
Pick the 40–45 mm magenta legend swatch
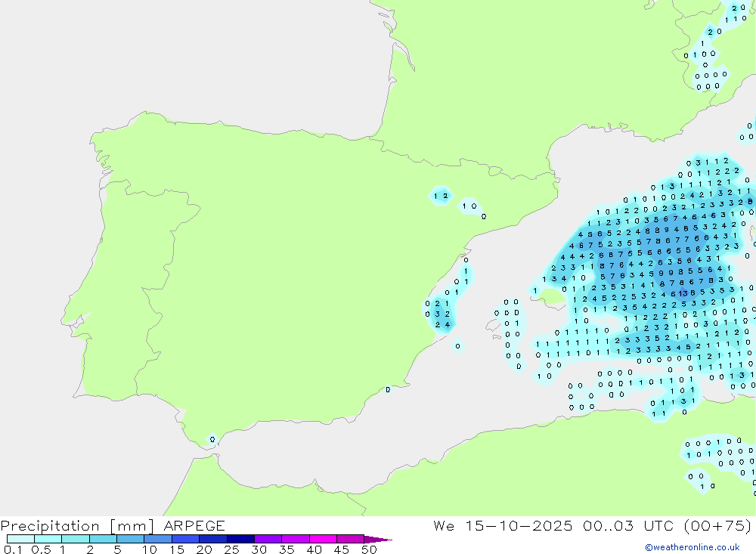[323, 539]
